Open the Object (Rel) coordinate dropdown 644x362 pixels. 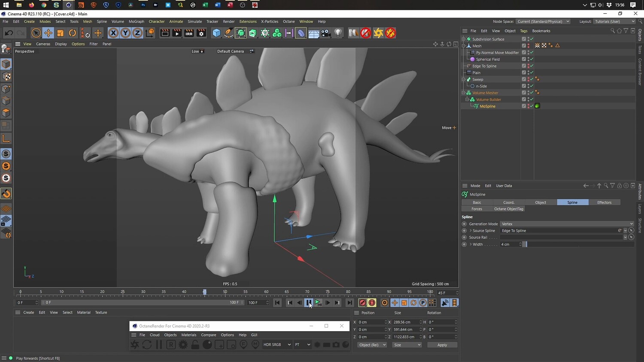coord(372,345)
